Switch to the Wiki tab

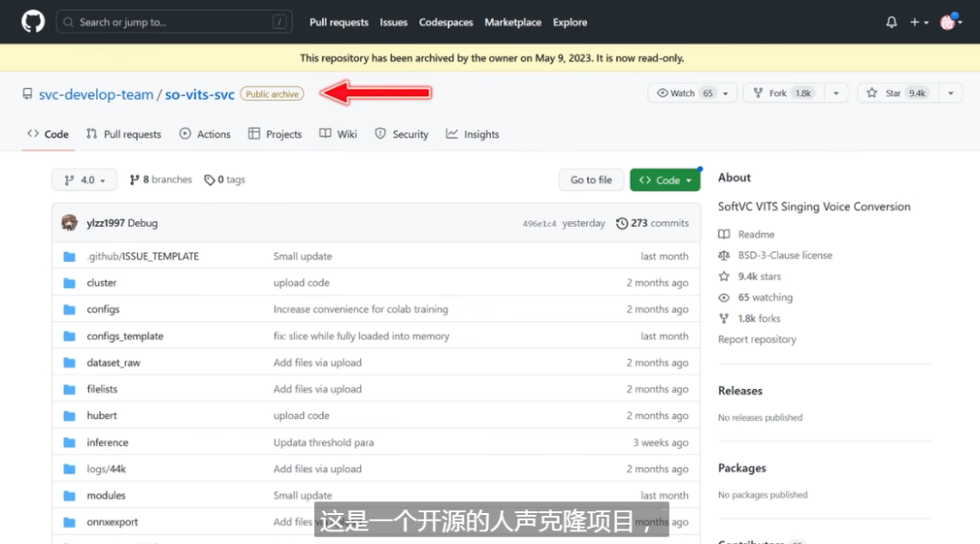click(x=338, y=133)
